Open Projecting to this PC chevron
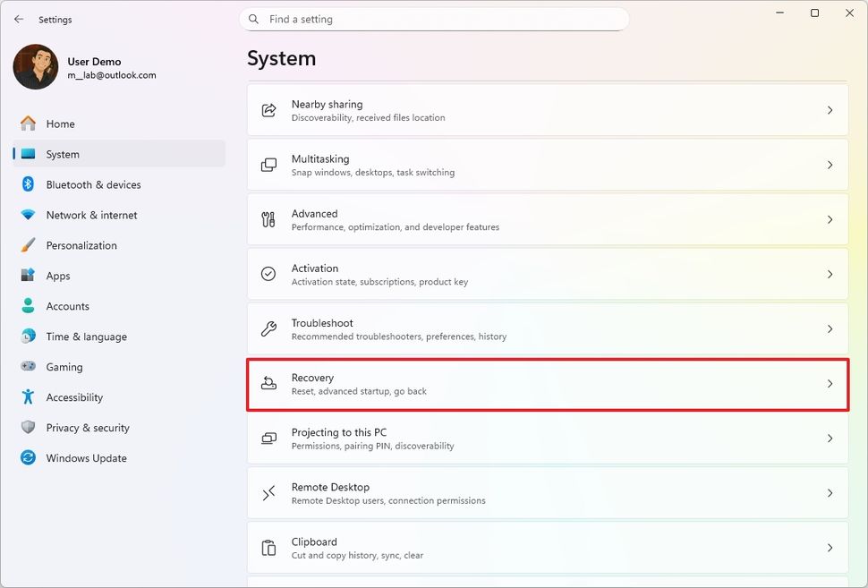 830,439
